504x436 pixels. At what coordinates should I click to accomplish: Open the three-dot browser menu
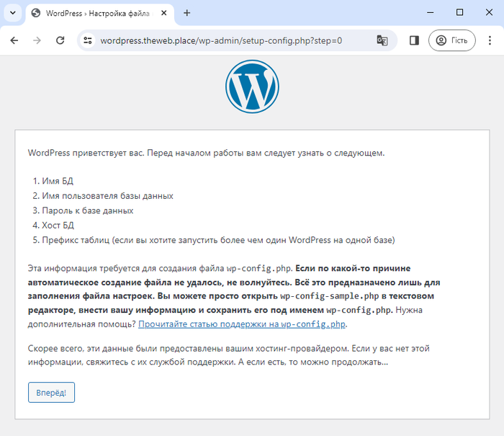tap(490, 40)
